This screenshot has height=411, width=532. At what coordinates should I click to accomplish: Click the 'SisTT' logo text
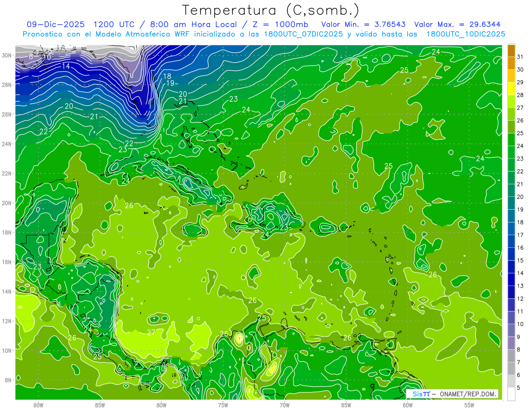point(421,394)
